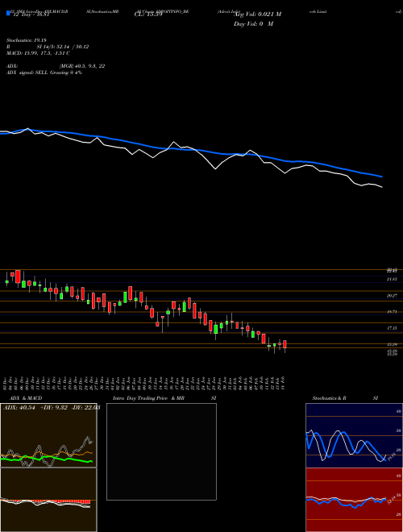Open the MACD histogram chart panel
The height and width of the screenshot is (532, 403).
pos(48,500)
